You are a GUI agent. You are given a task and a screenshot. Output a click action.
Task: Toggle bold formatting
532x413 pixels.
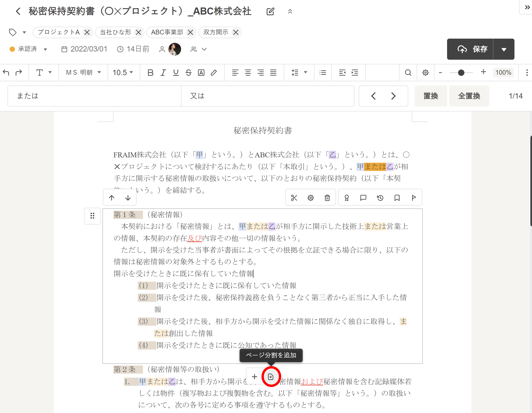[150, 73]
